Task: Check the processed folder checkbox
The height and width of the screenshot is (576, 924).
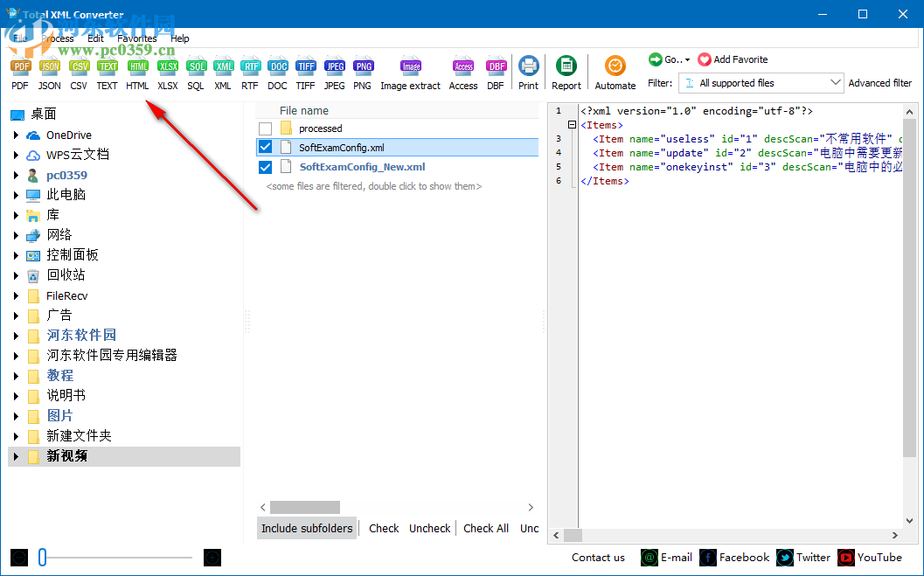Action: tap(265, 128)
